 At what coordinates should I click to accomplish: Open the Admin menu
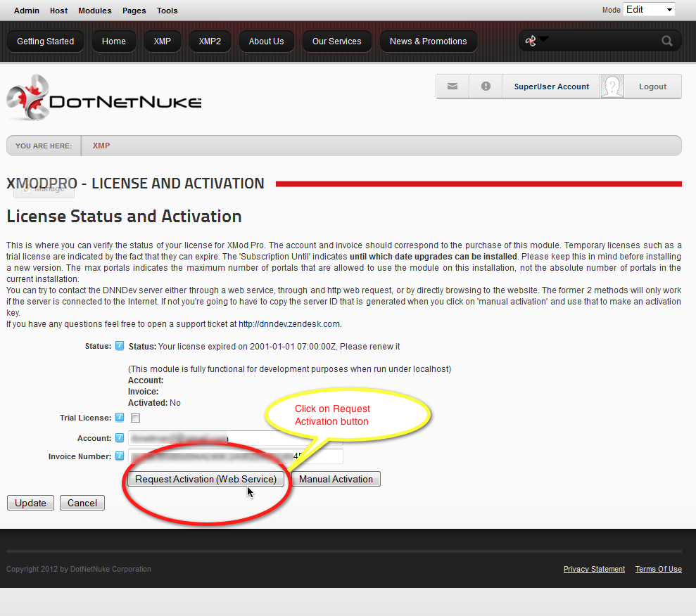(27, 11)
